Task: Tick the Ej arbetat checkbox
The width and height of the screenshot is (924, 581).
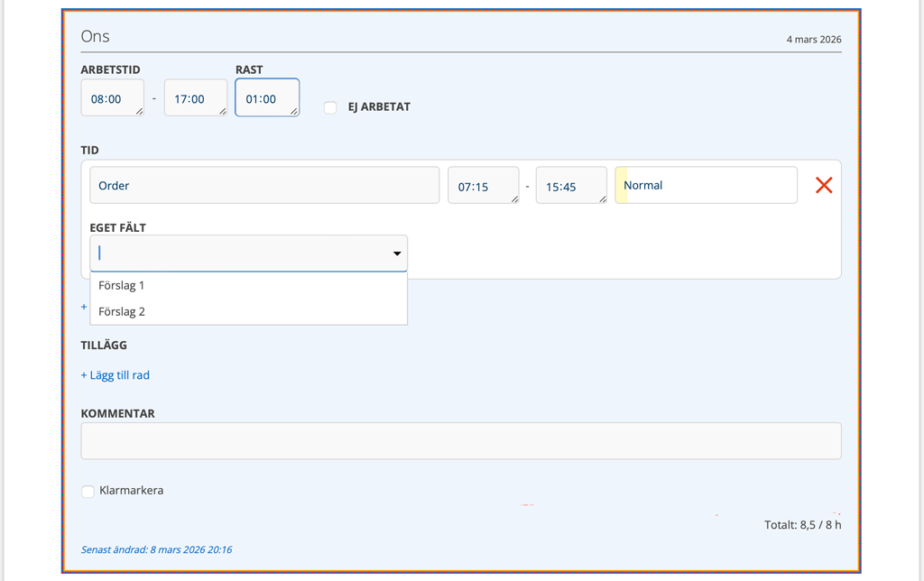Action: (x=330, y=107)
